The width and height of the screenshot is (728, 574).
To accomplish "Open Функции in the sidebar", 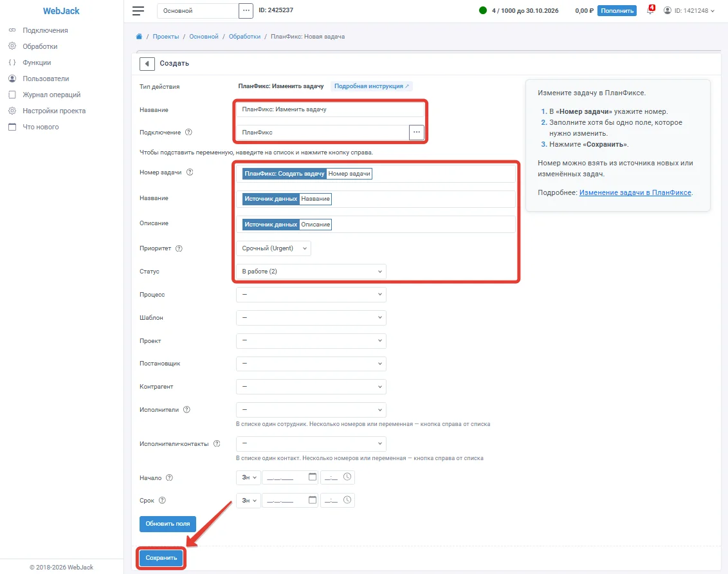I will pyautogui.click(x=37, y=62).
